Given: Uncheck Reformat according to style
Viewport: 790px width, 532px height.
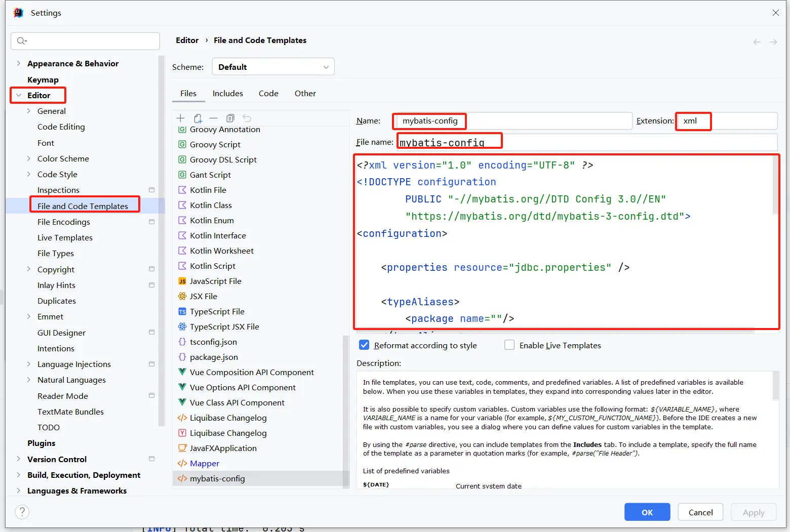Looking at the screenshot, I should pyautogui.click(x=364, y=345).
